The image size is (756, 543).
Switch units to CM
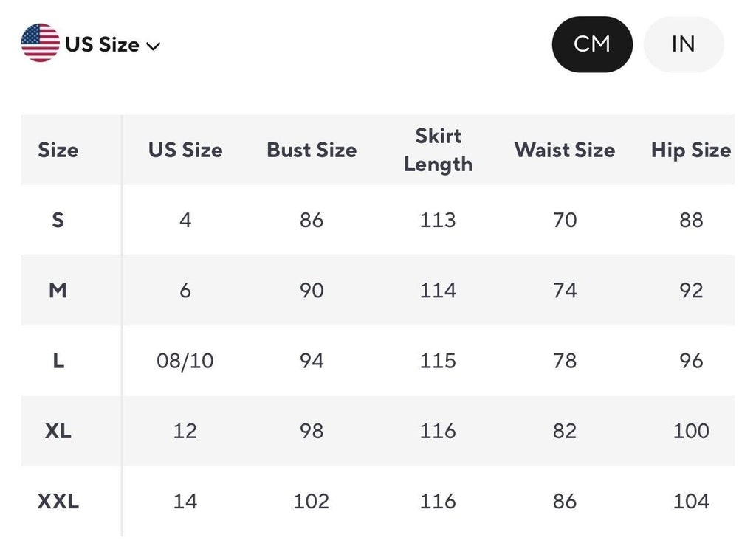592,44
